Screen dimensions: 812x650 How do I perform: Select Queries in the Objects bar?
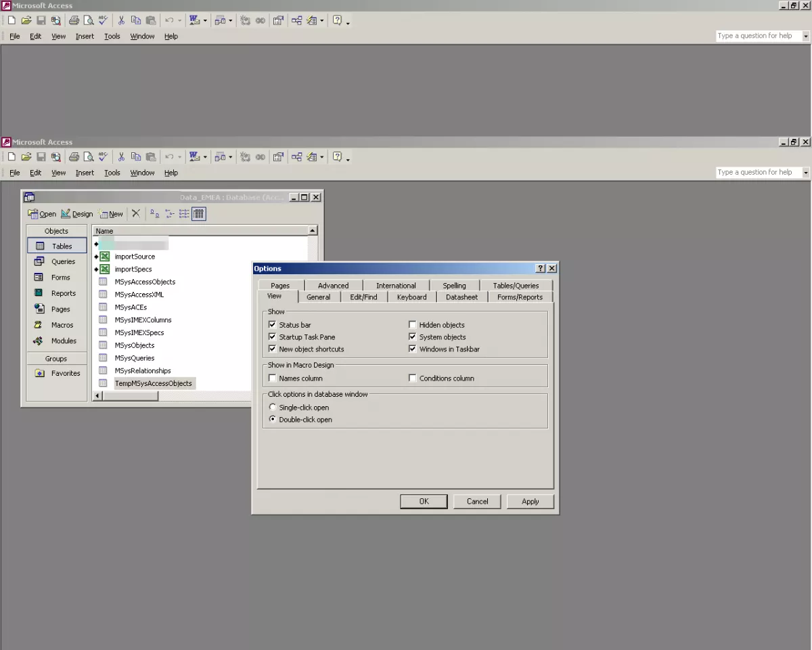pyautogui.click(x=57, y=261)
